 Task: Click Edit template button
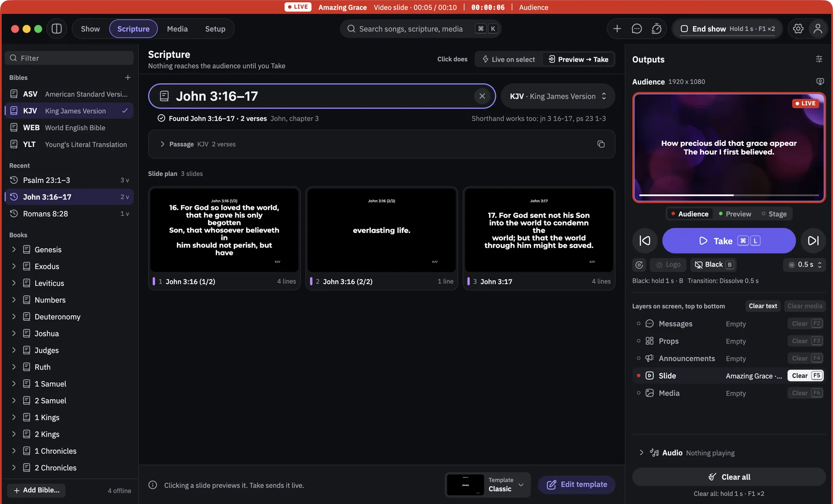tap(576, 485)
